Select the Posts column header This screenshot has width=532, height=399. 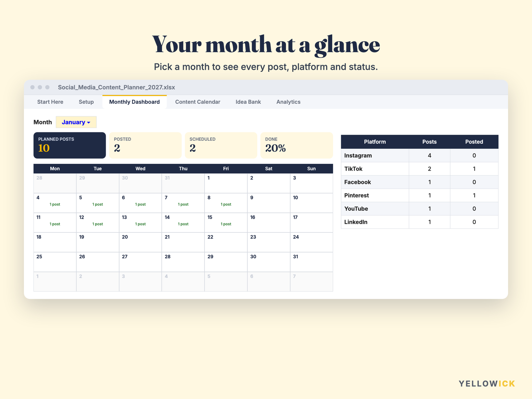(429, 142)
